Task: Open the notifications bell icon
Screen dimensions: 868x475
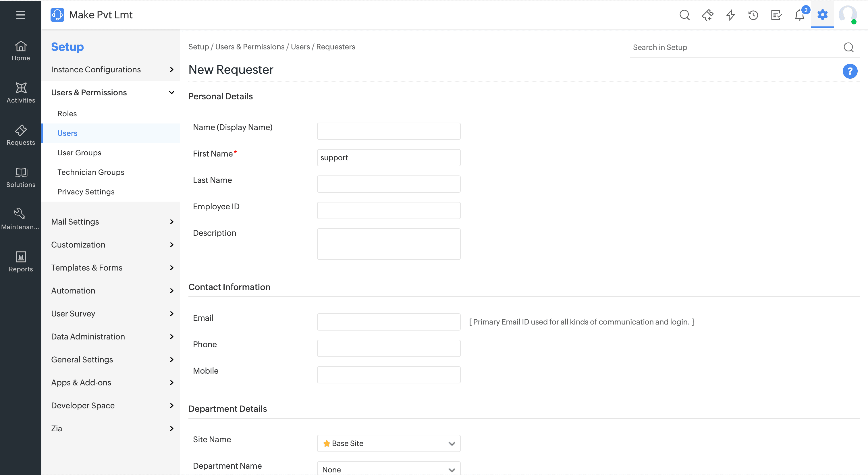Action: point(799,16)
